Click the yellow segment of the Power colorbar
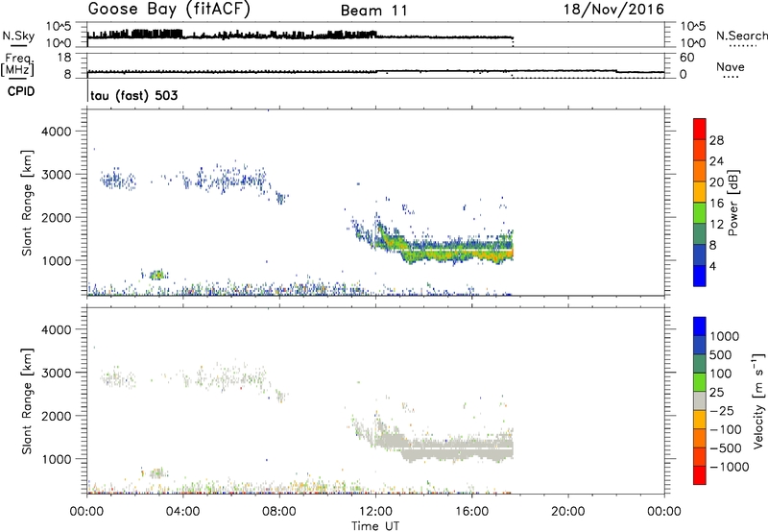This screenshot has width=768, height=532. tap(700, 191)
